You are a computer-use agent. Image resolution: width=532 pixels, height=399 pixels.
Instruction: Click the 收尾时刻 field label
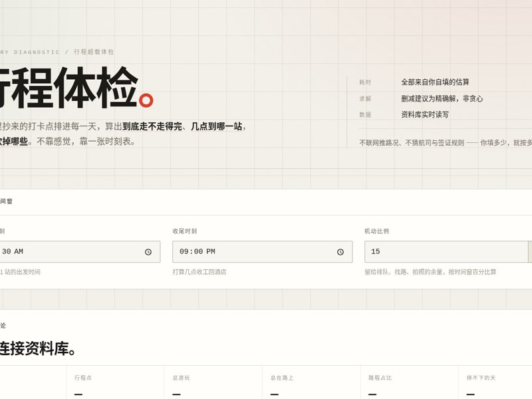tap(185, 231)
